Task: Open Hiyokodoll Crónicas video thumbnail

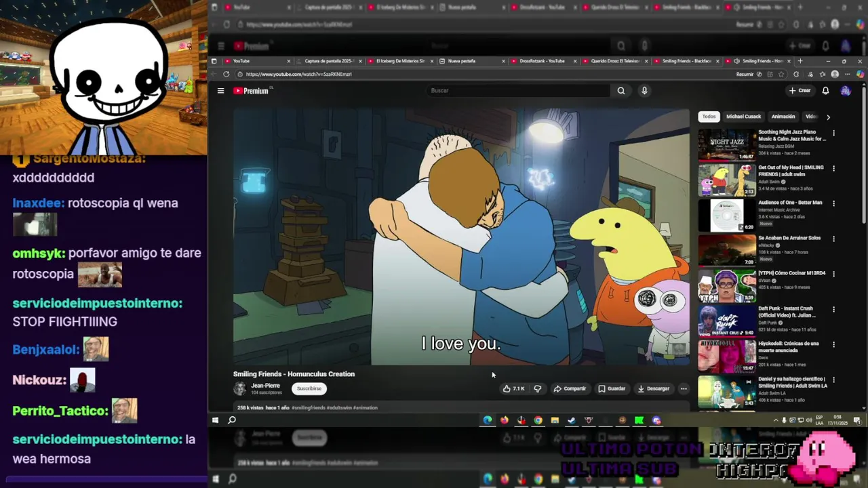Action: 727,356
